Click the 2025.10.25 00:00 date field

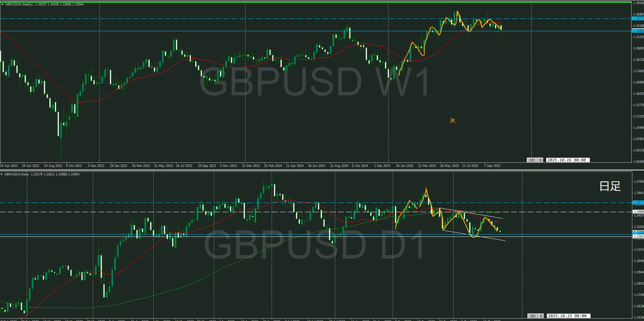tap(568, 316)
